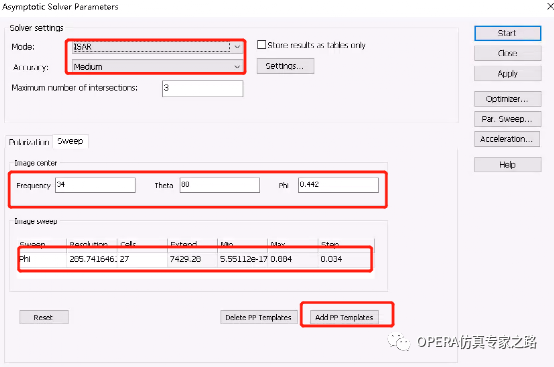Open the Settings... button
The image size is (554, 367).
285,66
